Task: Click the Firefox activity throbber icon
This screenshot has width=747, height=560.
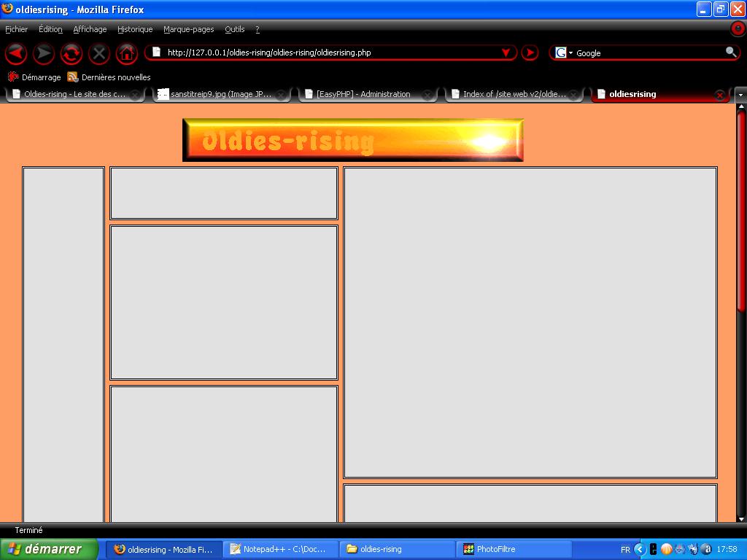Action: pos(738,29)
